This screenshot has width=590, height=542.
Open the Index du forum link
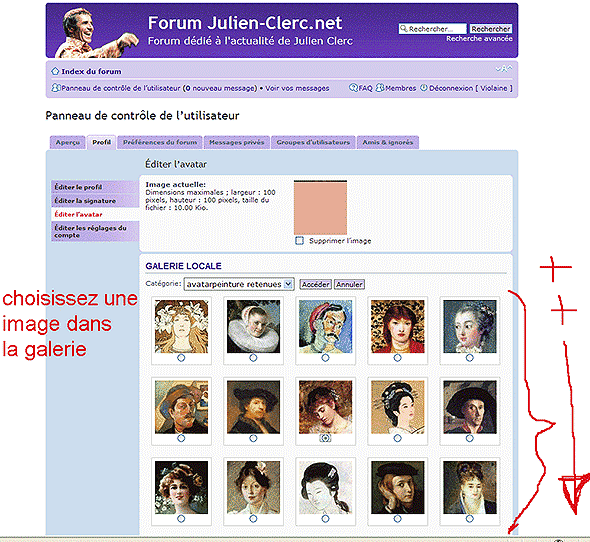click(x=91, y=71)
